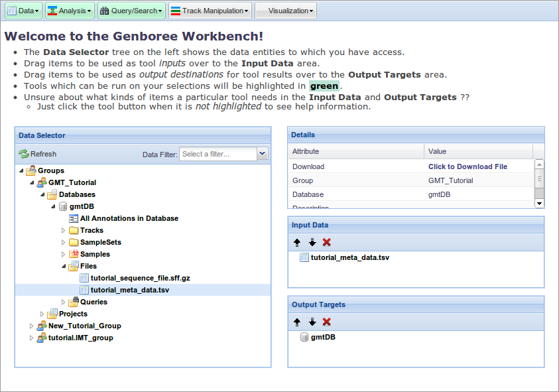Select the tutorial.IMT_group label

coord(81,338)
